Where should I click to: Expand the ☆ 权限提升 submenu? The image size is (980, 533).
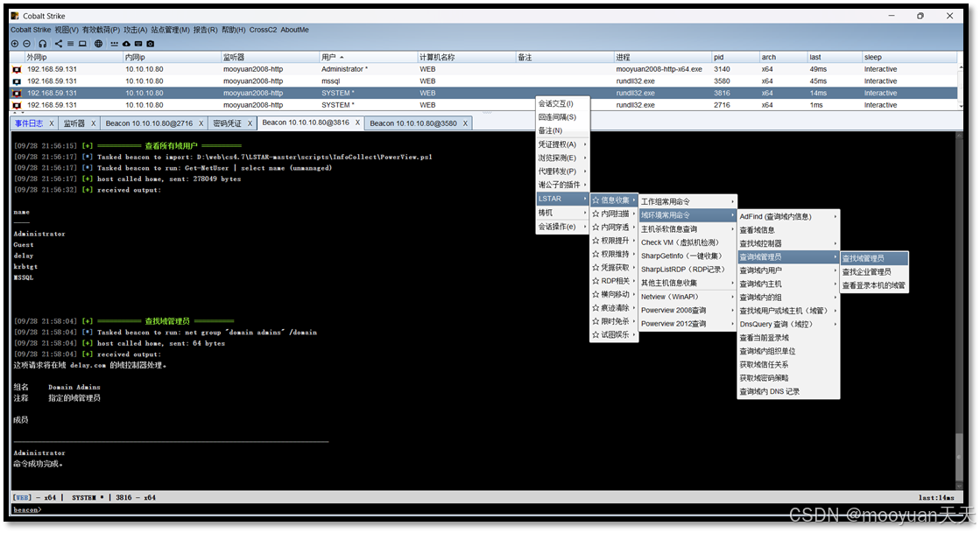[615, 241]
